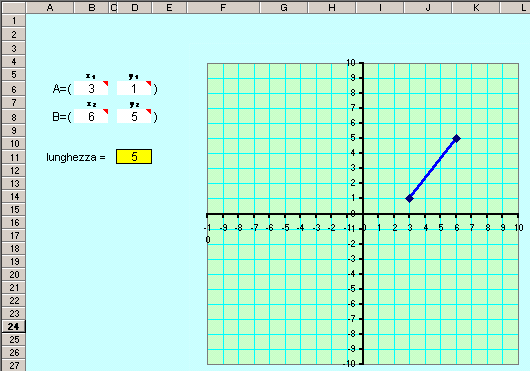
Task: Select the x1 input cell containing 3
Action: [91, 89]
